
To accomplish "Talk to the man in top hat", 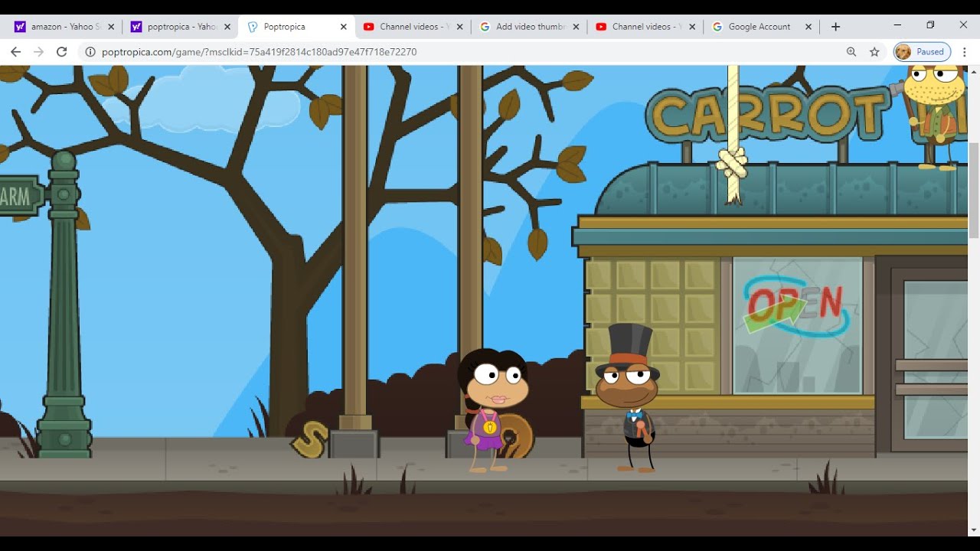I will click(629, 398).
